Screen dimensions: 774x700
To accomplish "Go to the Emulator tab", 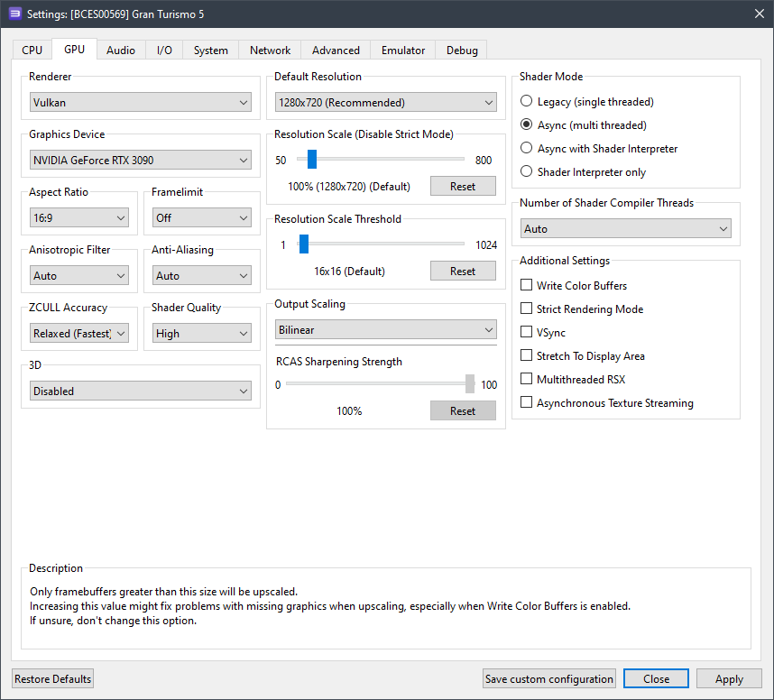I will pos(403,51).
